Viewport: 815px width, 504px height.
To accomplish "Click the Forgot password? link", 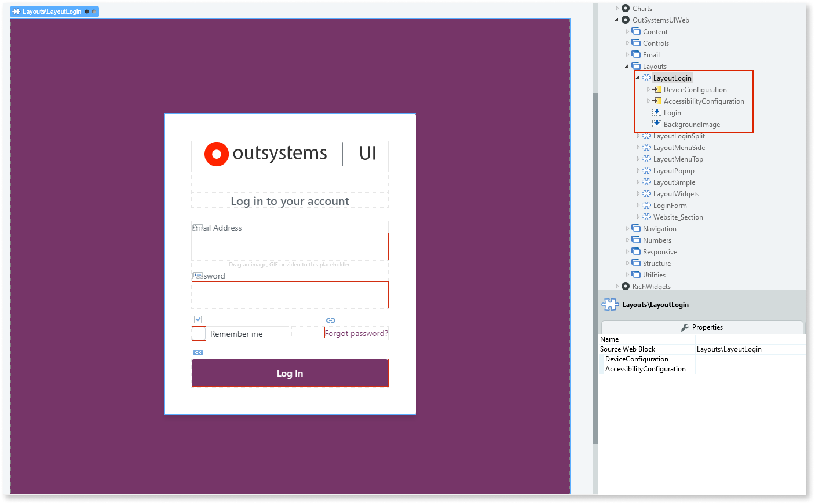I will pos(356,333).
